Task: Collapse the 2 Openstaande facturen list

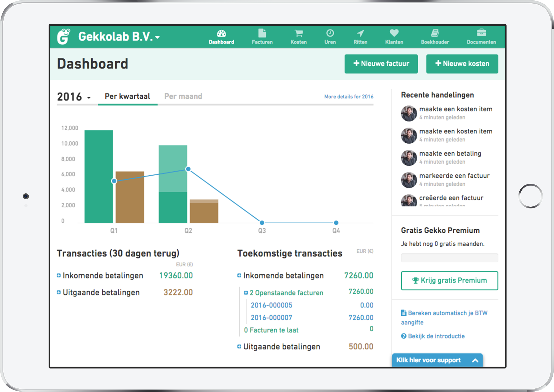Action: pos(246,293)
